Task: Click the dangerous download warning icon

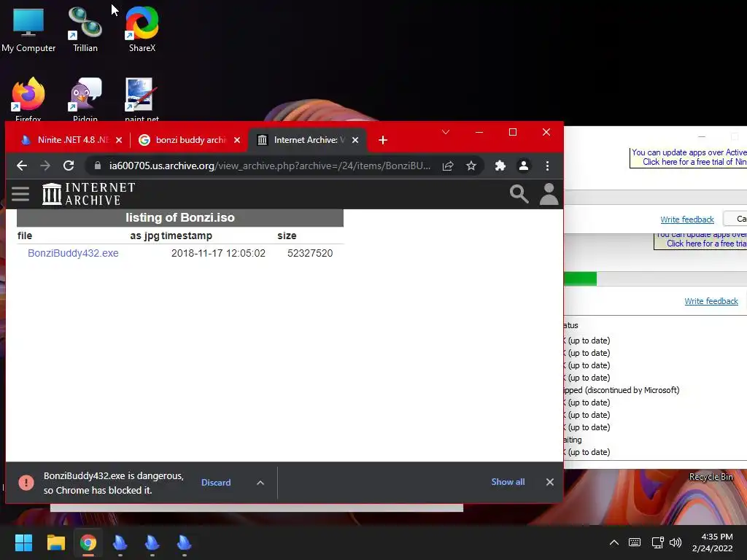Action: pos(26,483)
